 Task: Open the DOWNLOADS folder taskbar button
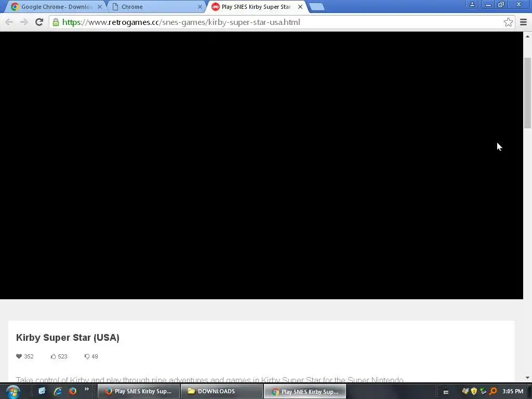[x=222, y=391]
